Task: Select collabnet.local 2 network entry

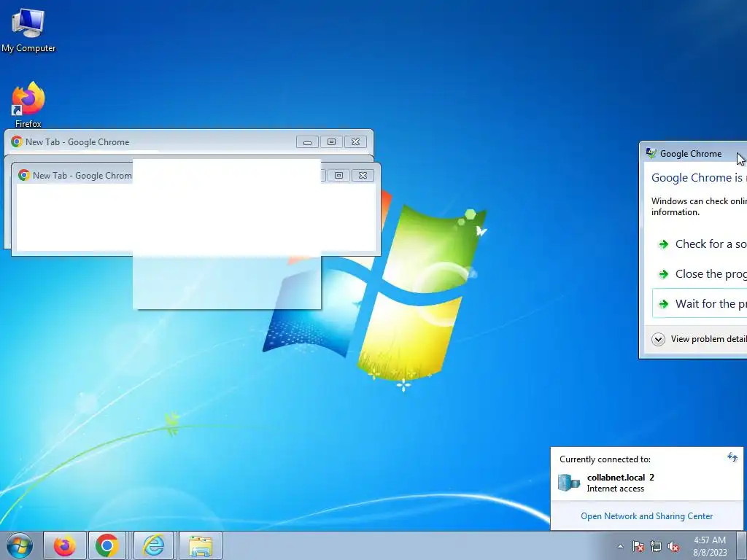Action: click(646, 483)
